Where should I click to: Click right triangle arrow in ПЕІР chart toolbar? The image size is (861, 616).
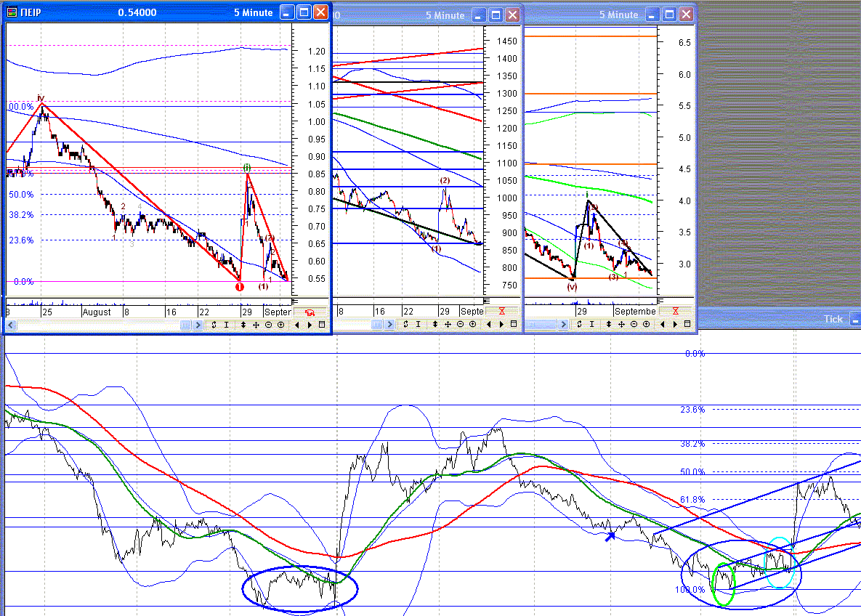tap(310, 325)
